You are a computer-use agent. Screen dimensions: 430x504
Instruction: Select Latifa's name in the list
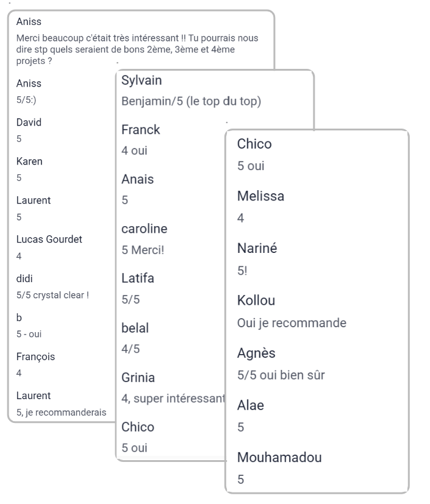tap(138, 279)
